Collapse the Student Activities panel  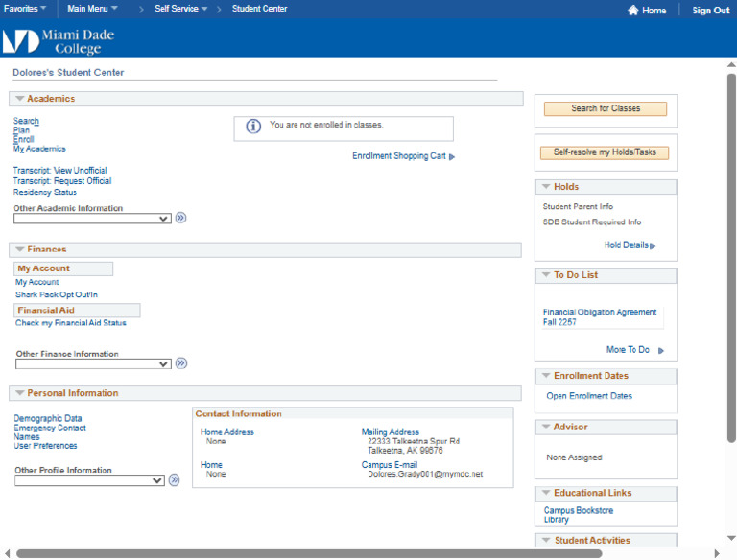tap(546, 540)
